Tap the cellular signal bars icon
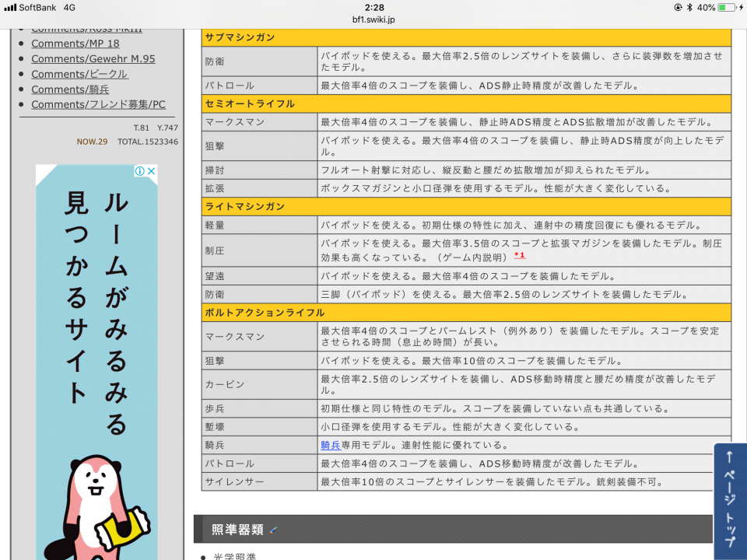 point(9,7)
